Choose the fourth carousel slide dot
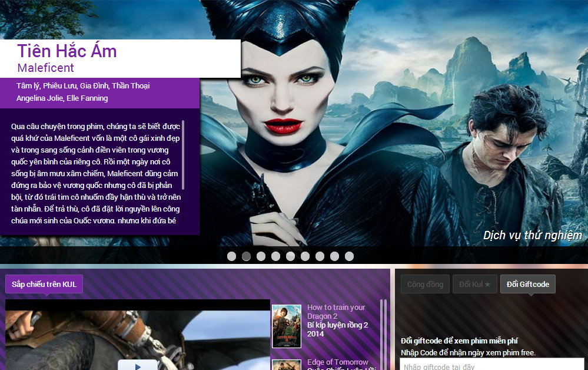This screenshot has height=370, width=588. [x=275, y=256]
